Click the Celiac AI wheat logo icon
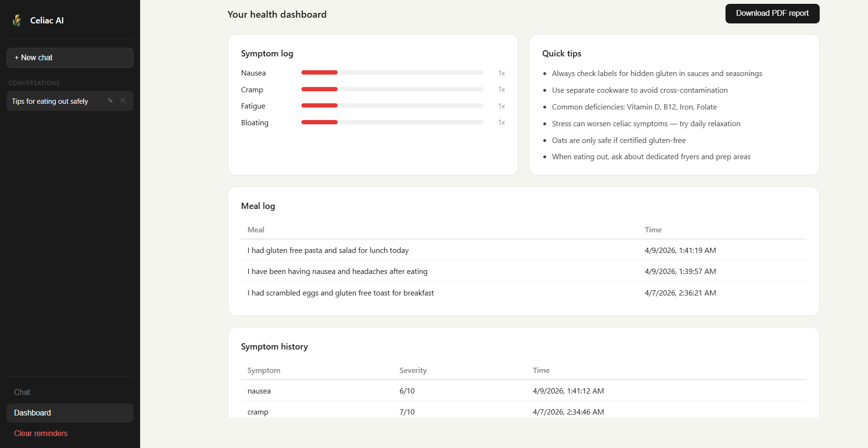The width and height of the screenshot is (868, 448). pyautogui.click(x=17, y=21)
